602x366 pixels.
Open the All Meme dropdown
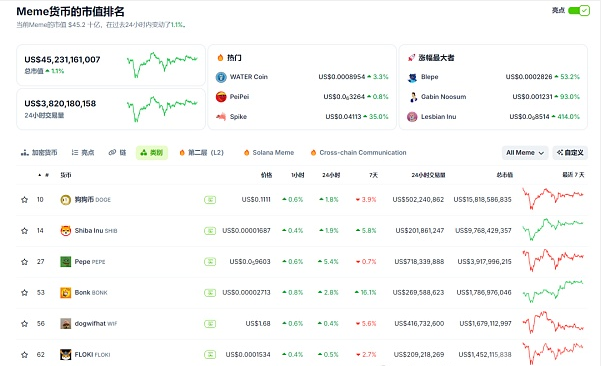[x=525, y=153]
